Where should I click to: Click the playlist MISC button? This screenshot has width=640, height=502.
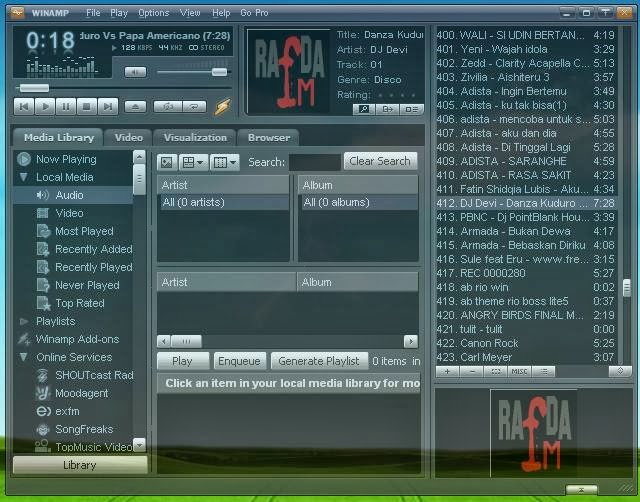(x=520, y=371)
